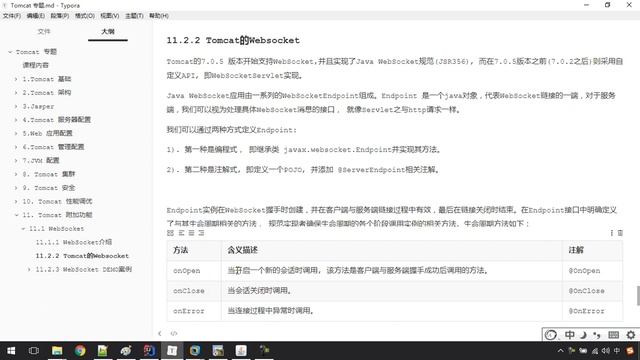Go to '9. Tomcat 安全' in the outline
The width and height of the screenshot is (640, 360).
point(49,188)
